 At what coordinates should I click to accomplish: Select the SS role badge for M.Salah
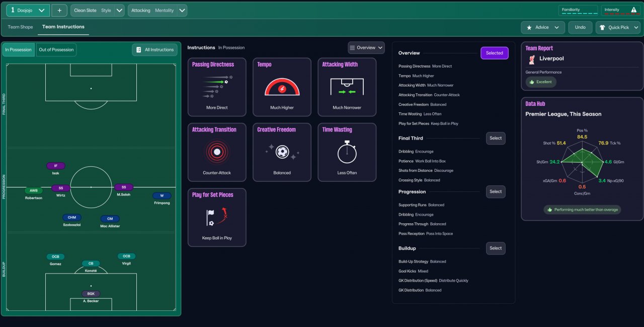[x=124, y=187]
